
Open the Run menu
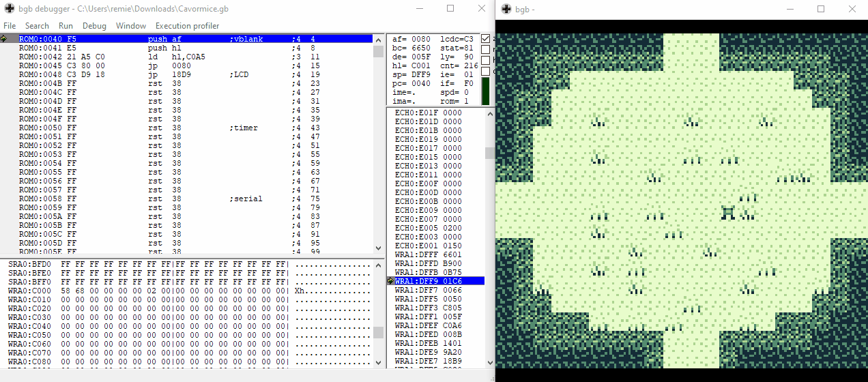pos(66,26)
